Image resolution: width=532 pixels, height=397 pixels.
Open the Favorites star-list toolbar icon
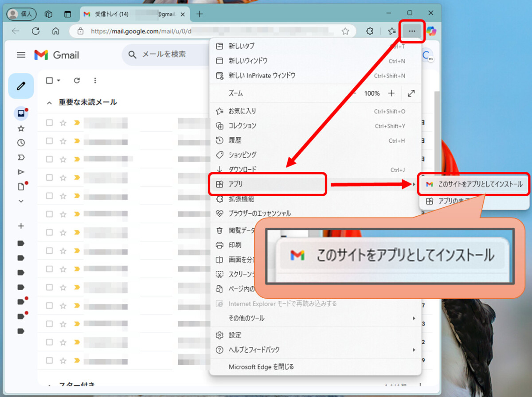coord(392,31)
